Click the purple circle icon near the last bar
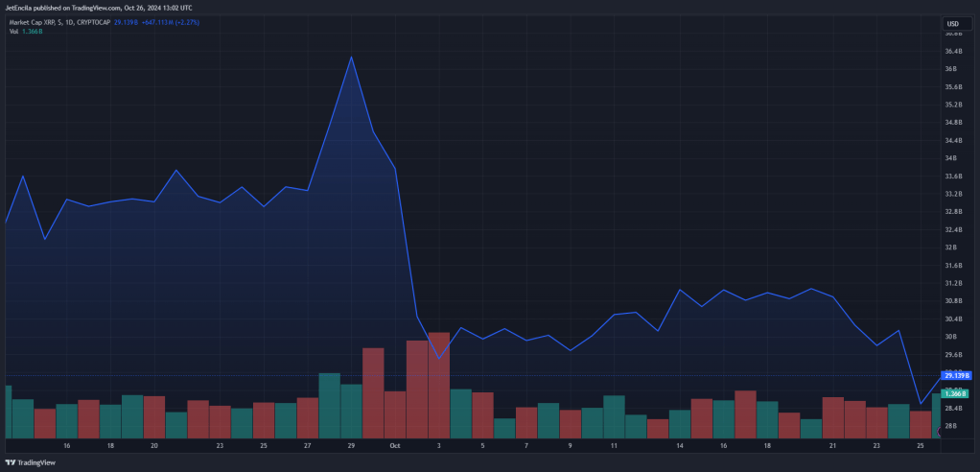The height and width of the screenshot is (472, 980). click(942, 432)
